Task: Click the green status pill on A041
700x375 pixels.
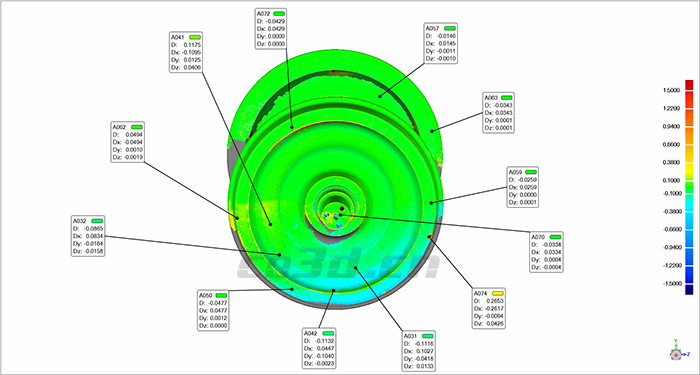Action: (195, 37)
